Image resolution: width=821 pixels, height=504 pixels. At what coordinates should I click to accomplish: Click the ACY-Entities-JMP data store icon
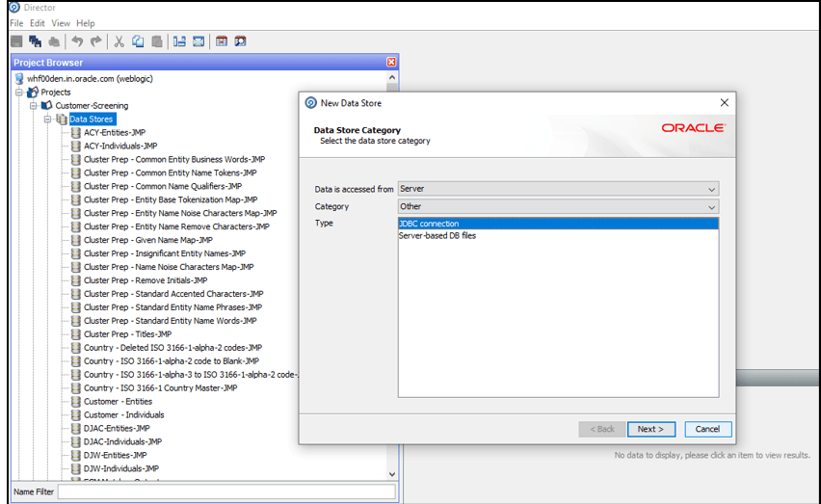click(76, 132)
